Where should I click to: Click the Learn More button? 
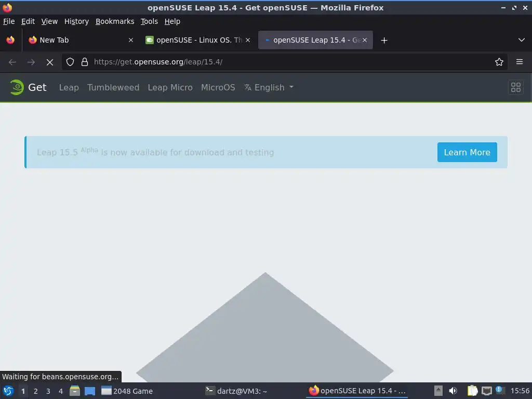(x=467, y=152)
